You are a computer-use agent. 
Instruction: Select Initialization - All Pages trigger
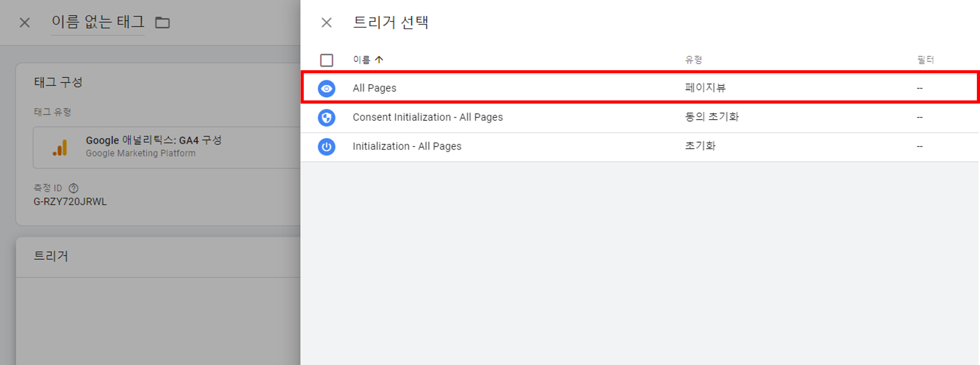(407, 146)
